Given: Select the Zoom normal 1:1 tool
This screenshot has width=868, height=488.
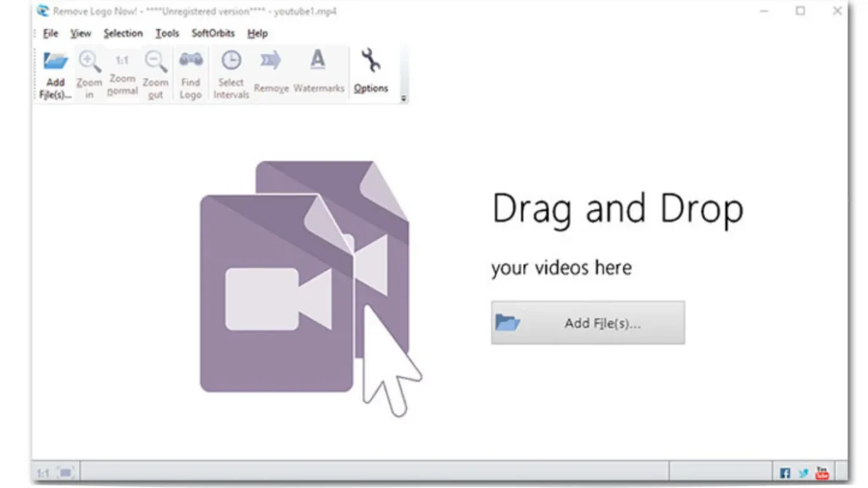Looking at the screenshot, I should pos(122,62).
